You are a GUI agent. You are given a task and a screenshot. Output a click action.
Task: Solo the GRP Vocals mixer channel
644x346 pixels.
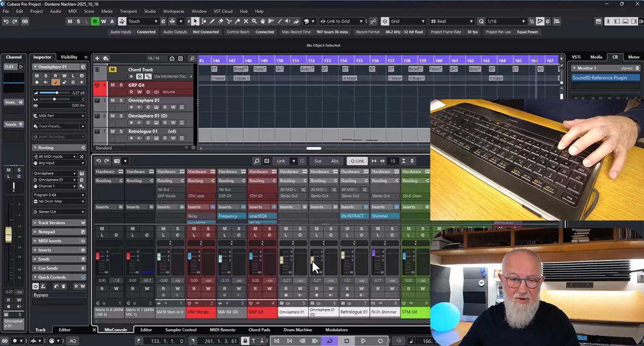208,229
